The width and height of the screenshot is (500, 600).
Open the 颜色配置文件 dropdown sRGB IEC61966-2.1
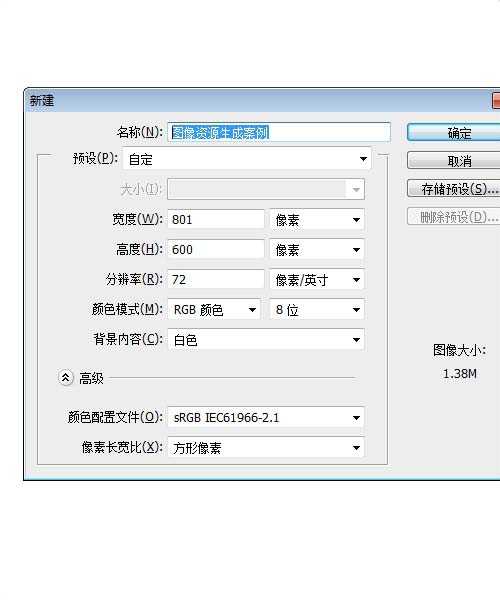pos(266,417)
